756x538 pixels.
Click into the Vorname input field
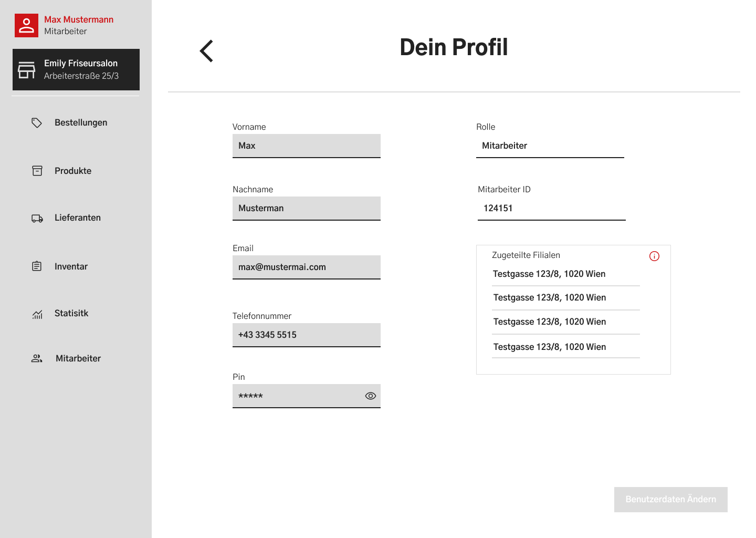[x=306, y=146]
